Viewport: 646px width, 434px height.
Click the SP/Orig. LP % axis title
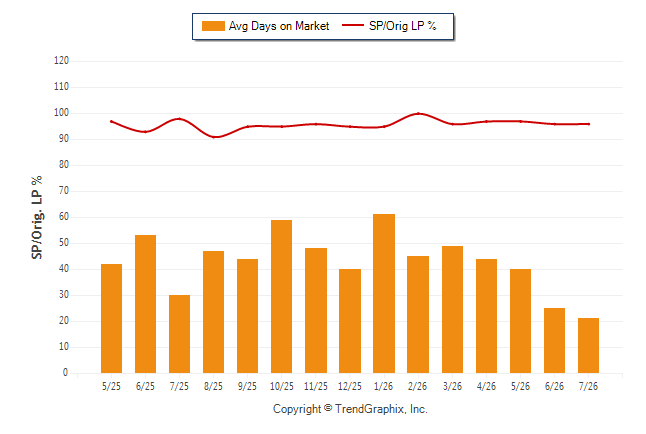[37, 217]
